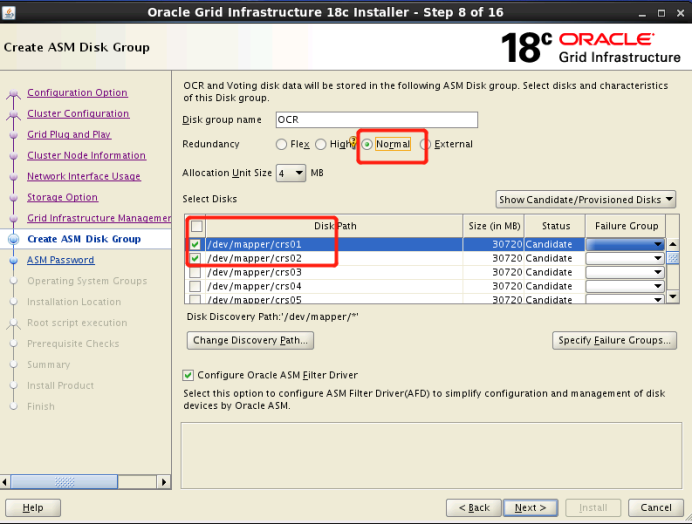Toggle the select-all disks header checkbox
Image resolution: width=692 pixels, height=525 pixels.
click(196, 226)
